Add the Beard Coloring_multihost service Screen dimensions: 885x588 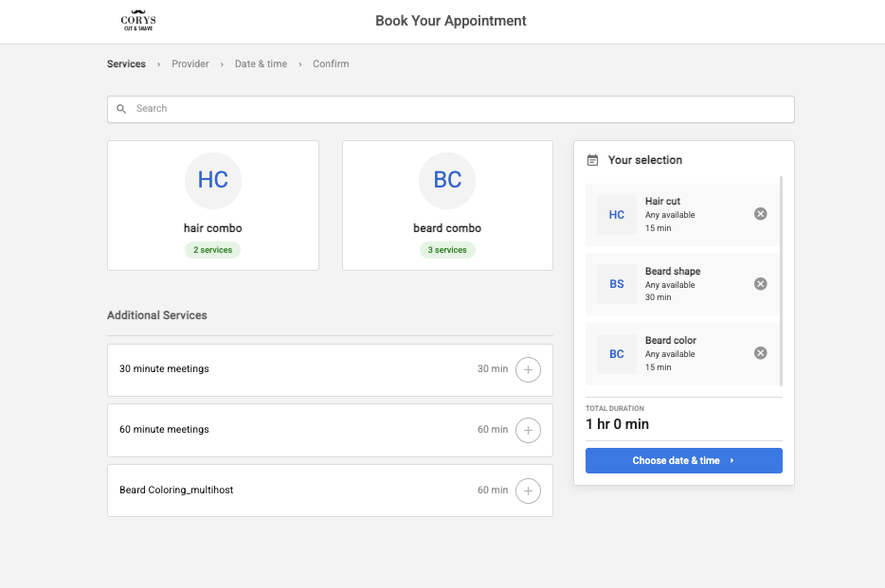click(528, 490)
